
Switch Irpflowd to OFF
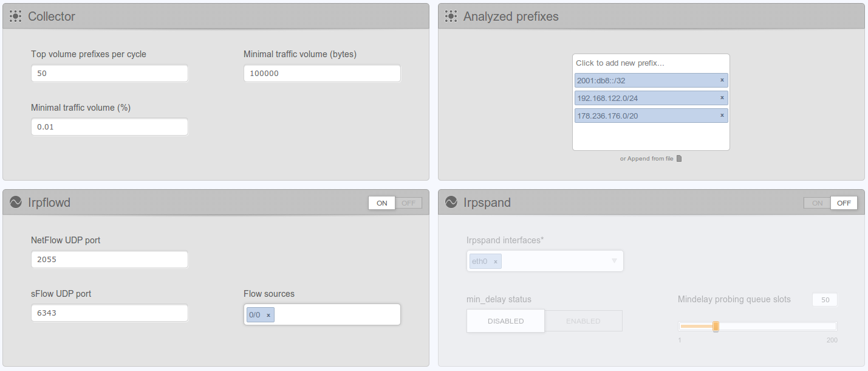point(409,203)
